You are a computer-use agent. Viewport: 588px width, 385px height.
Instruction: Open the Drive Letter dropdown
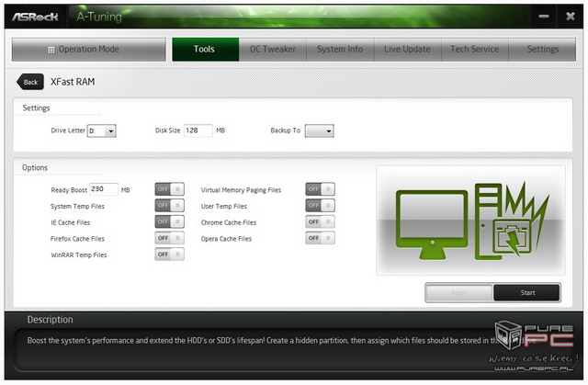102,130
